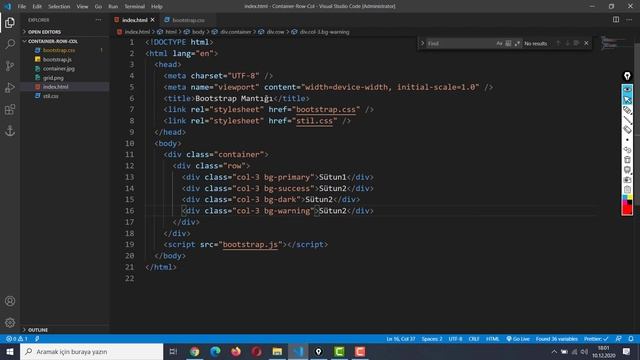640x360 pixels.
Task: Open the Search view in activity bar
Action: 10,44
